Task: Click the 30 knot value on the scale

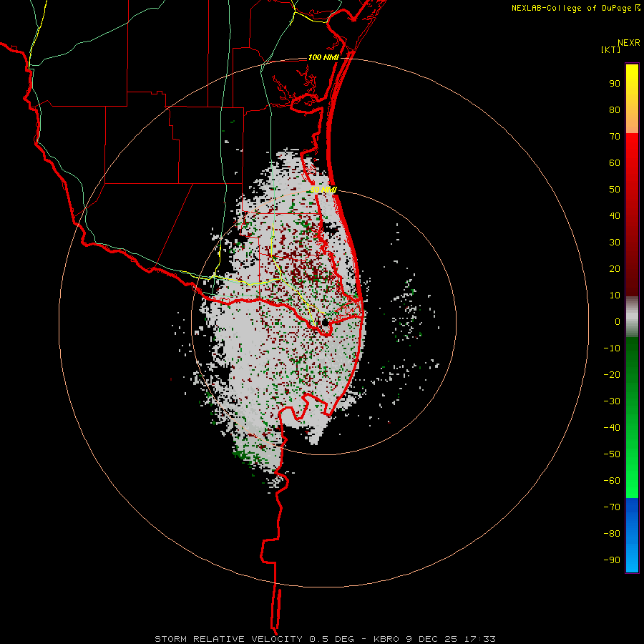Action: [x=615, y=243]
